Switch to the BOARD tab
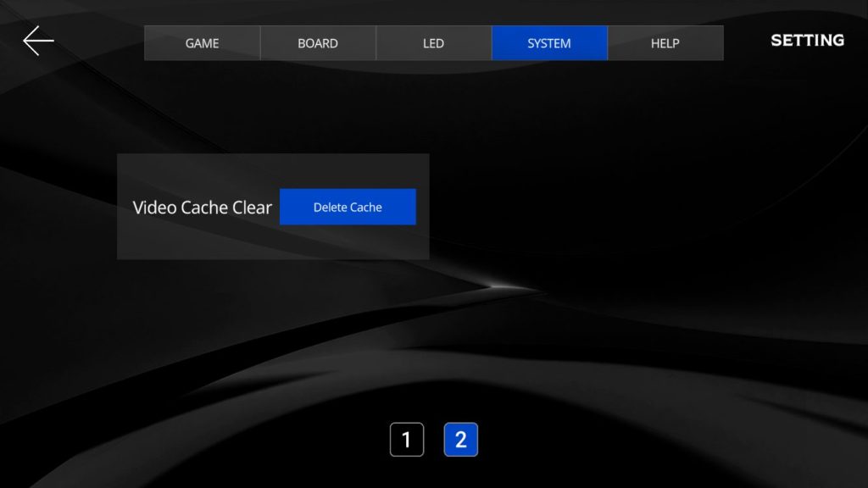The width and height of the screenshot is (868, 488). point(318,43)
